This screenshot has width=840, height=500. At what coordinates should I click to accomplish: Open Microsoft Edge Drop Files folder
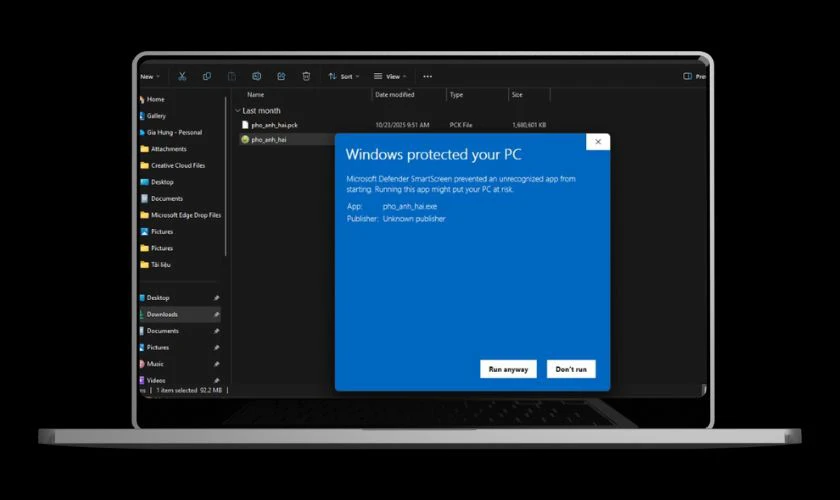185,215
